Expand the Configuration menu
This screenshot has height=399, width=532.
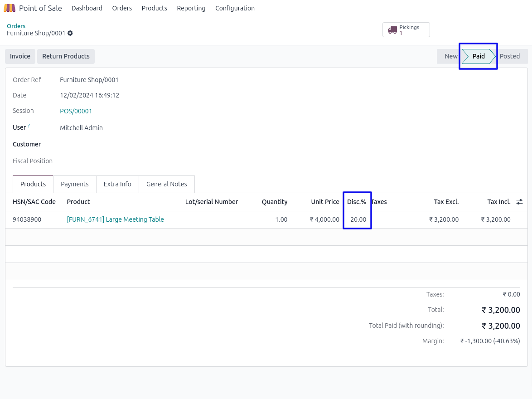tap(235, 8)
